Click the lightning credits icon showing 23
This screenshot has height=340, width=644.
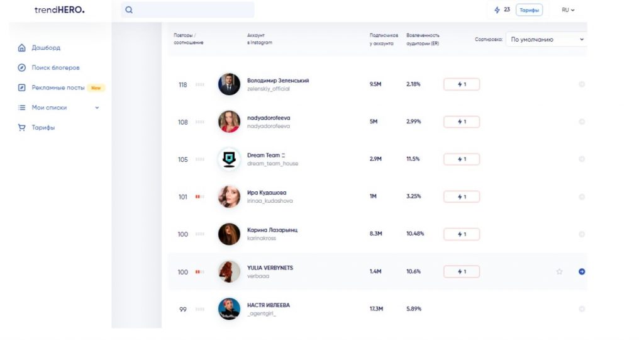497,10
